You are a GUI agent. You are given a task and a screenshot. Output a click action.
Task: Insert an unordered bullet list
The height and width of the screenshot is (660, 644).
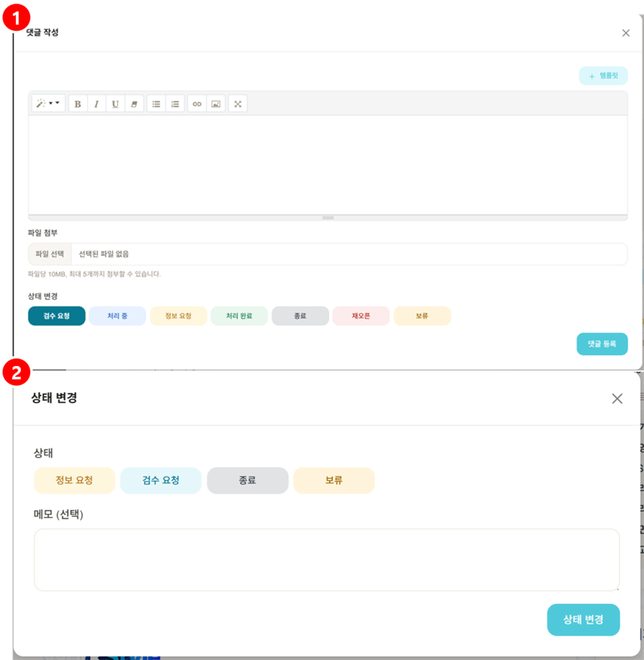pyautogui.click(x=156, y=104)
